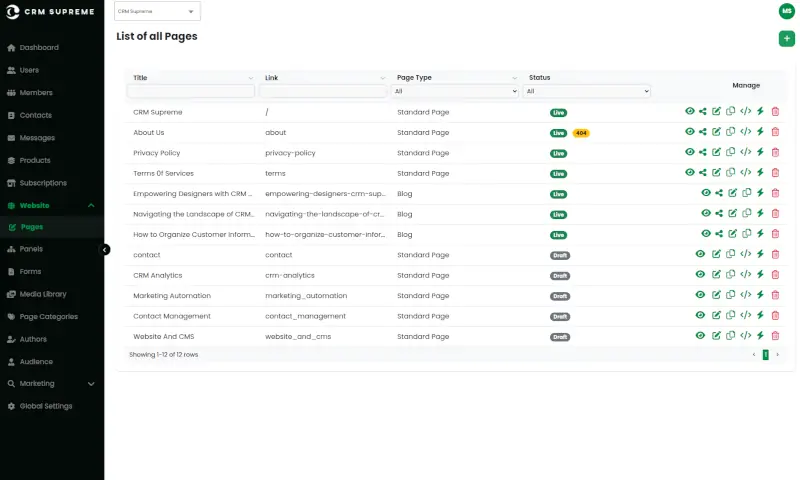The height and width of the screenshot is (480, 800).
Task: Collapse the sidebar with arrow toggle
Action: pos(104,249)
